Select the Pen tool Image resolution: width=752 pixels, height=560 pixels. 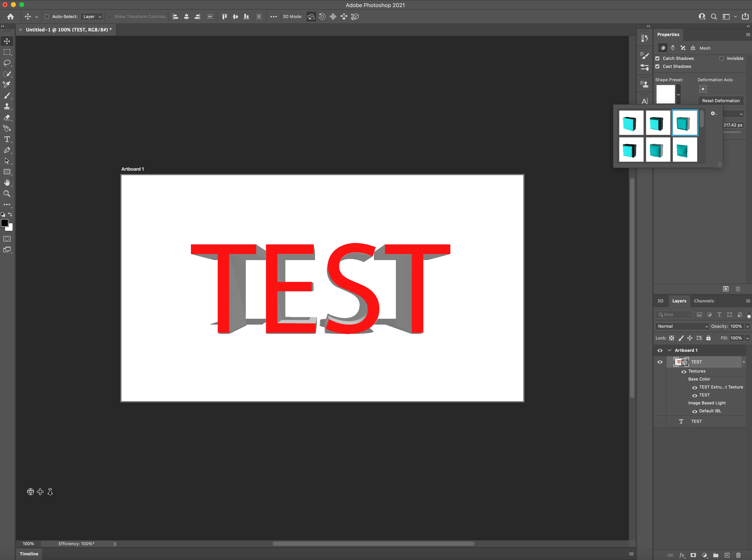[x=7, y=150]
